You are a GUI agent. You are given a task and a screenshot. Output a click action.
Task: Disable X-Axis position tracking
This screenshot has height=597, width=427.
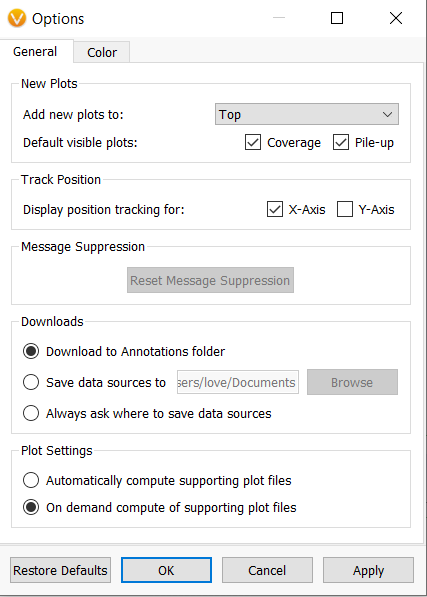point(275,209)
